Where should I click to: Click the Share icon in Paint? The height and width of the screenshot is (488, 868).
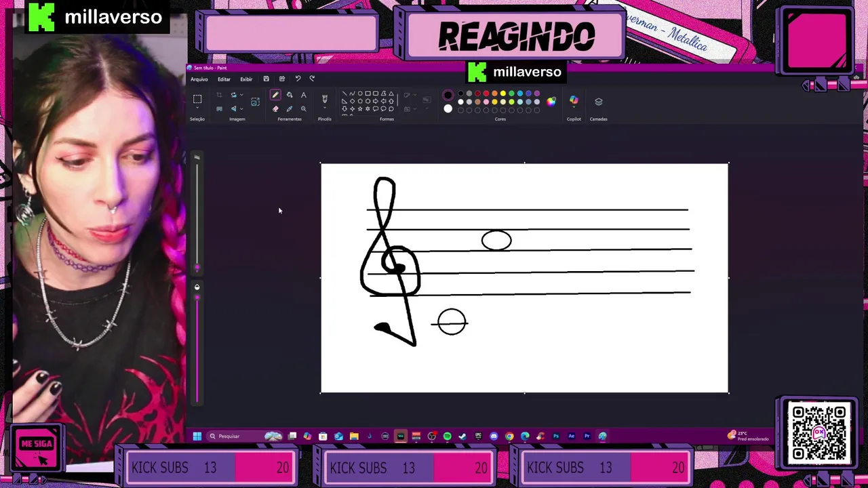(x=282, y=79)
